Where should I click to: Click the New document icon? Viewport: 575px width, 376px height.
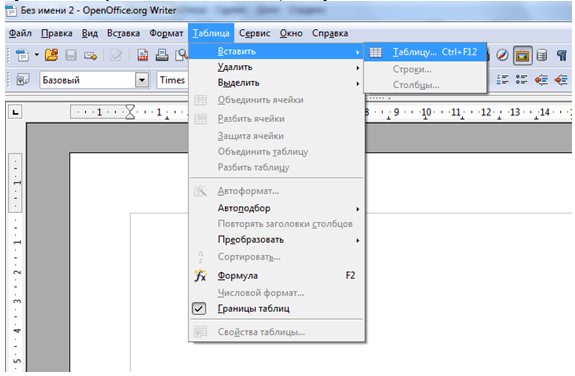[22, 56]
